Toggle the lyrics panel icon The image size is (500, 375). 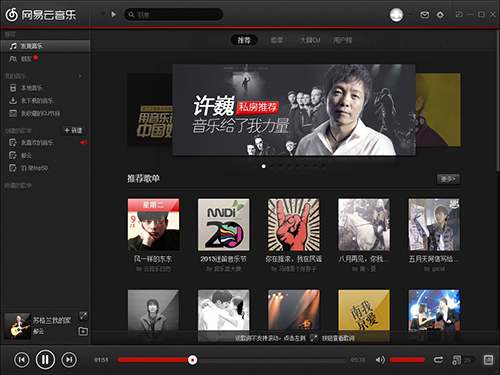pos(488,360)
